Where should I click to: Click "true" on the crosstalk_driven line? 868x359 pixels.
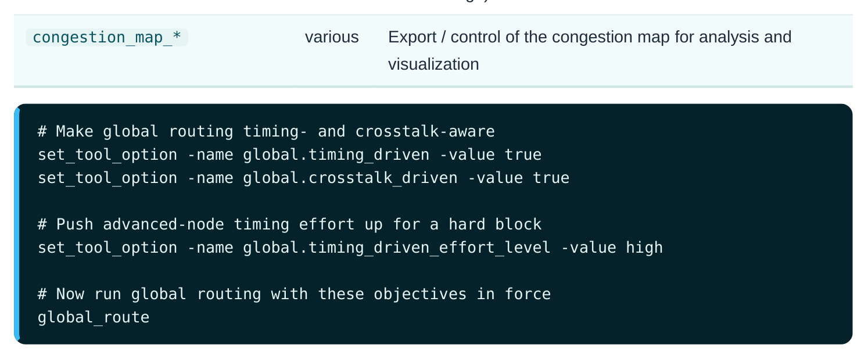pyautogui.click(x=551, y=178)
